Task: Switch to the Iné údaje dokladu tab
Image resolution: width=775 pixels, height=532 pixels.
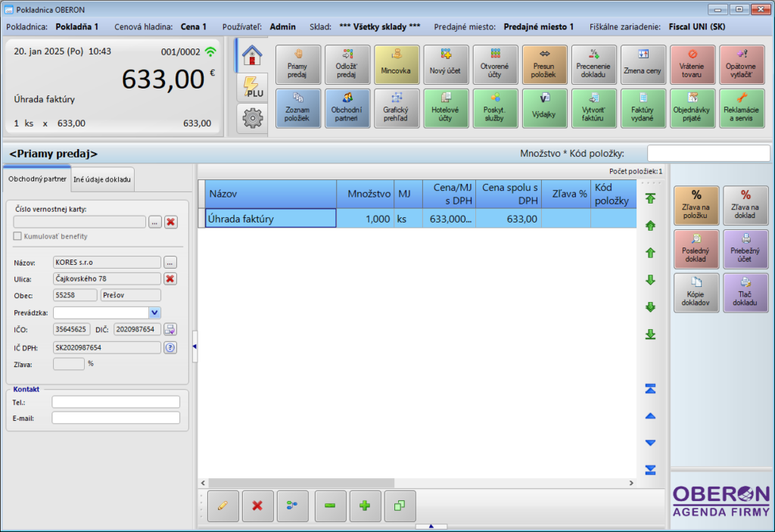Action: coord(102,179)
